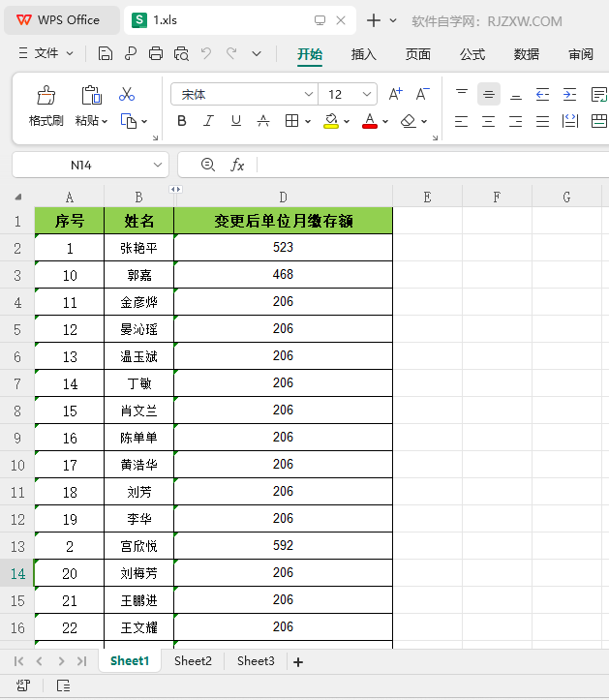Open new tab with plus button in title bar
Screen dimensions: 609x700
[374, 20]
